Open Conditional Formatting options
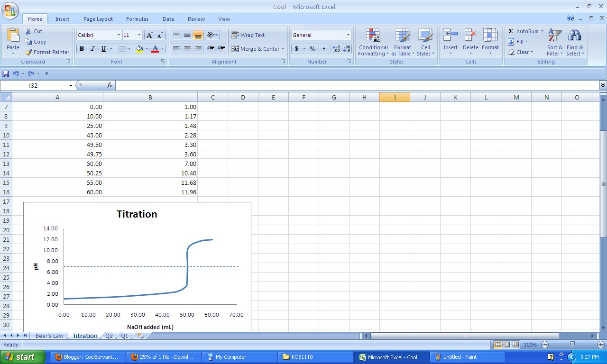 tap(373, 42)
